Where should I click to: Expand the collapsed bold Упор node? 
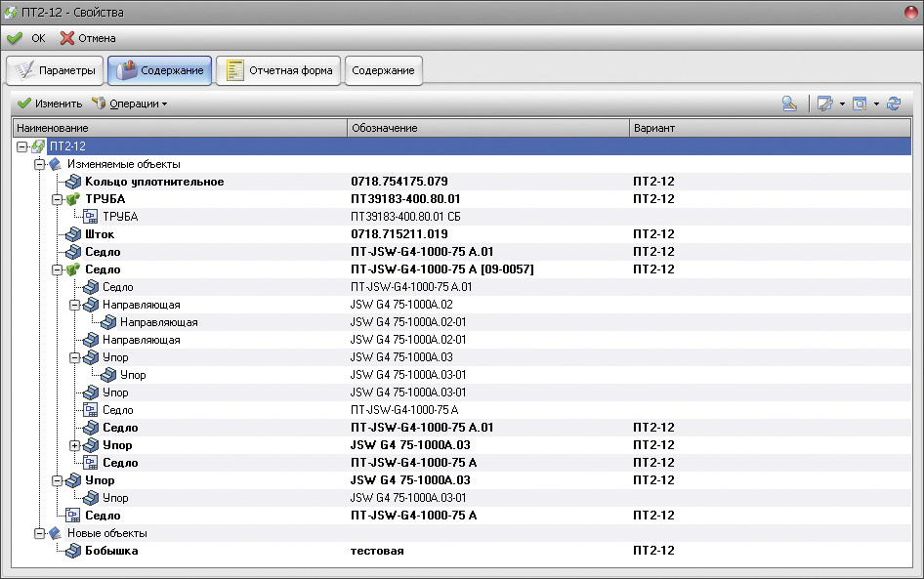[x=74, y=445]
